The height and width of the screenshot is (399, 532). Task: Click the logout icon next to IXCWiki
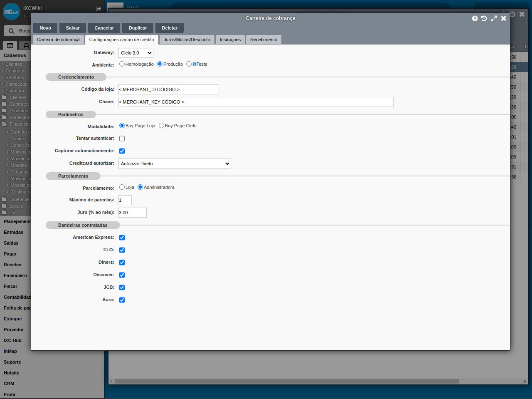pos(99,8)
